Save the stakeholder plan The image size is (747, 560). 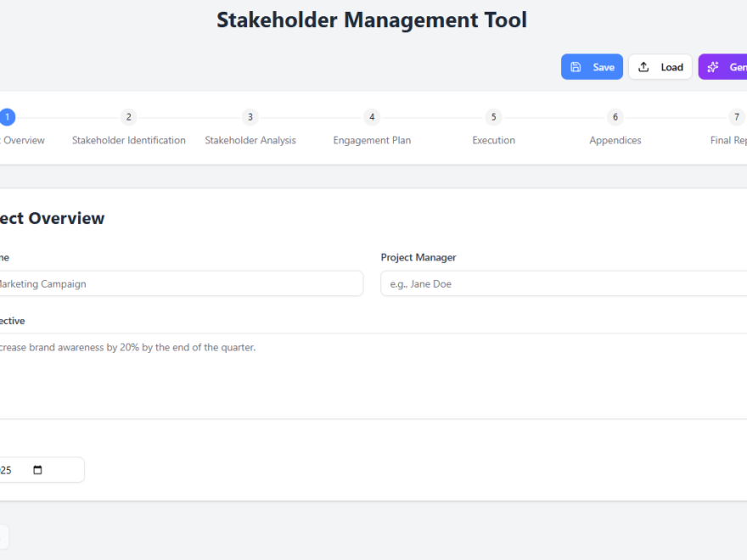point(592,66)
